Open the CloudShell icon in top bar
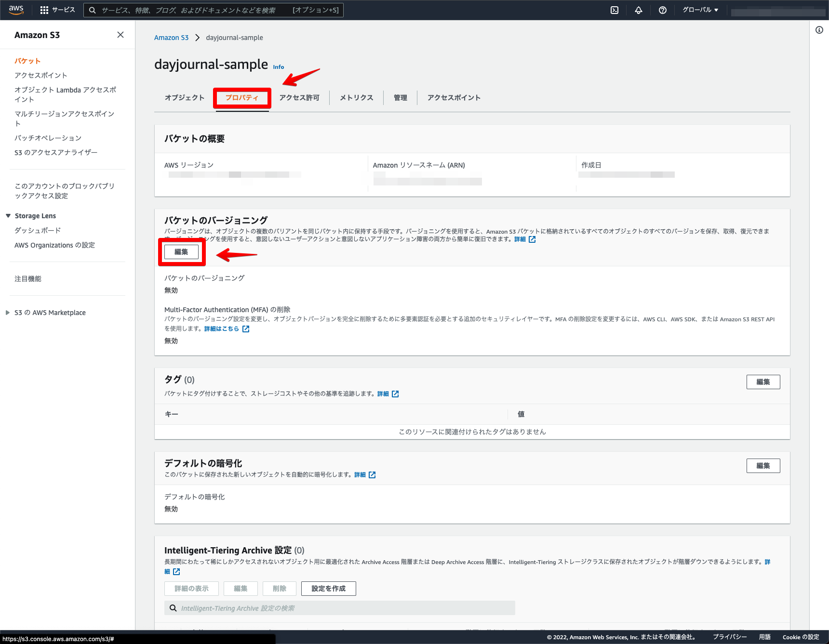This screenshot has height=644, width=829. pos(615,10)
